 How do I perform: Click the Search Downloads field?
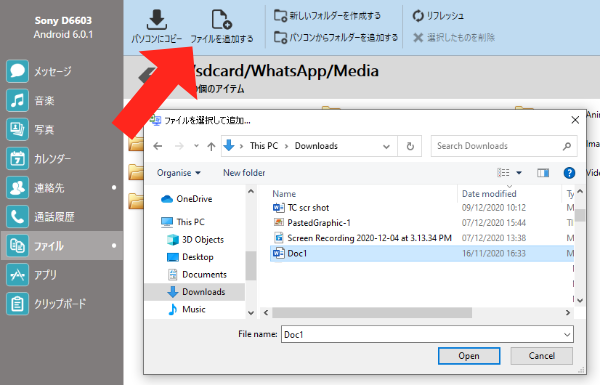[504, 146]
